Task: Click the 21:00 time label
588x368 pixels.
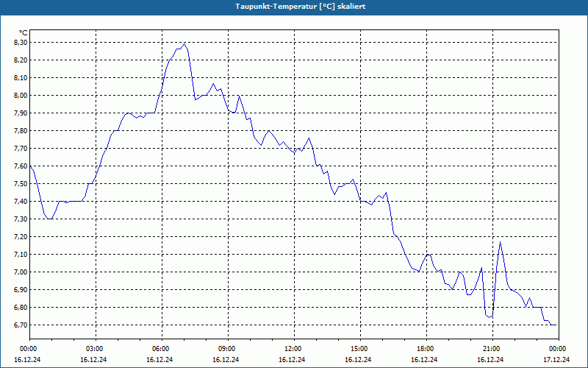Action: (492, 349)
